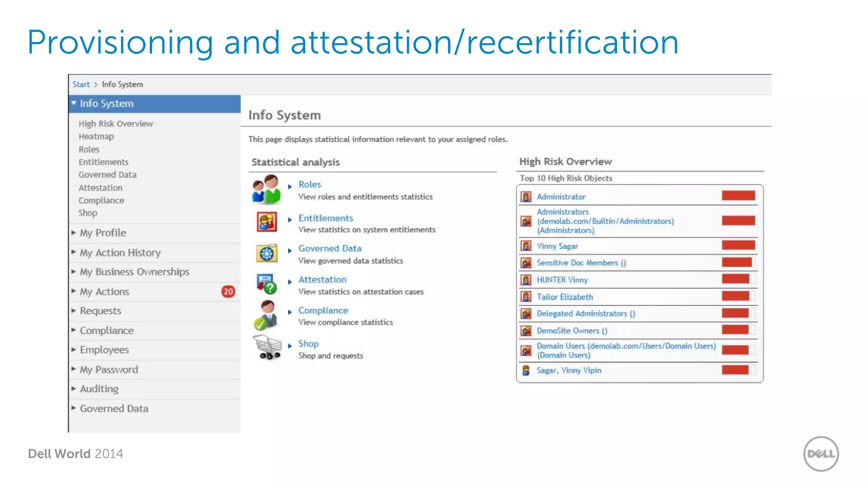This screenshot has width=868, height=488.
Task: Click the Attestation question mark icon
Action: click(x=267, y=284)
